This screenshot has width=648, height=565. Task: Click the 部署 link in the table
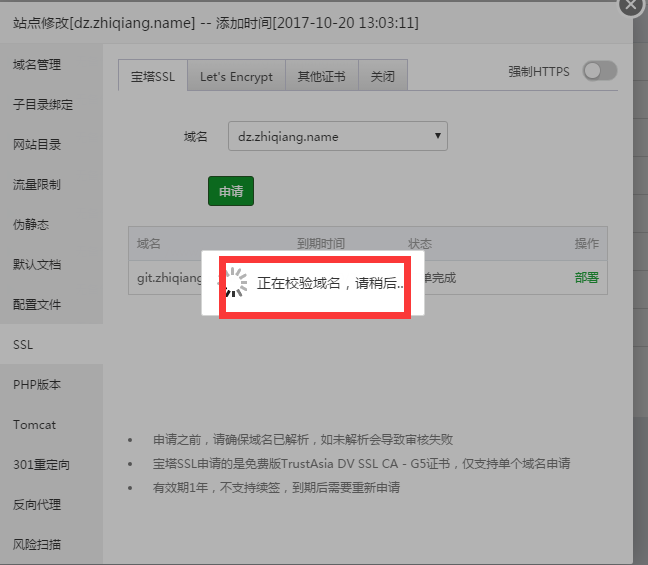coord(586,277)
